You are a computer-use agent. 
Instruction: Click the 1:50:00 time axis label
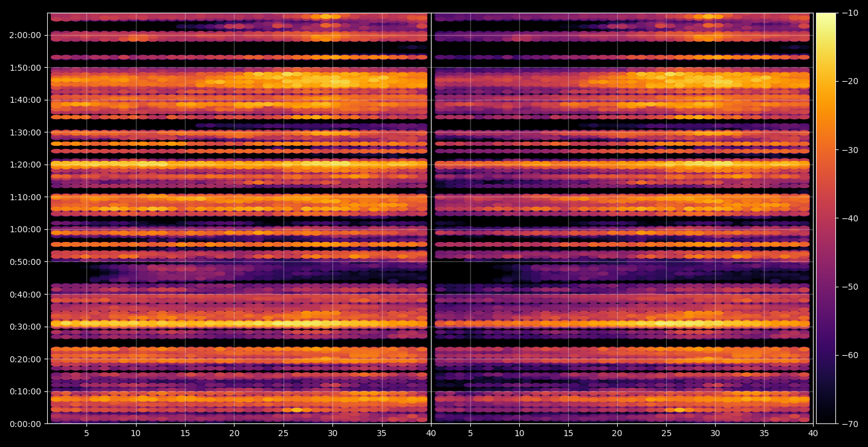click(x=25, y=68)
